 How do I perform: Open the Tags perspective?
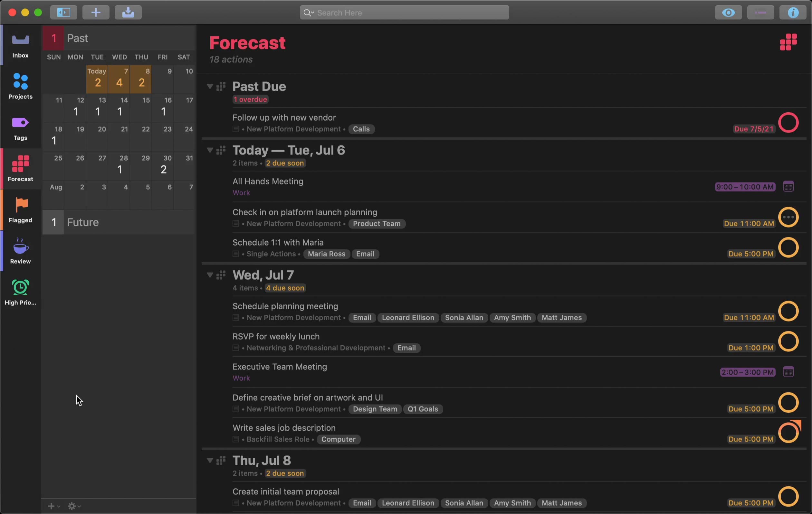pyautogui.click(x=20, y=128)
